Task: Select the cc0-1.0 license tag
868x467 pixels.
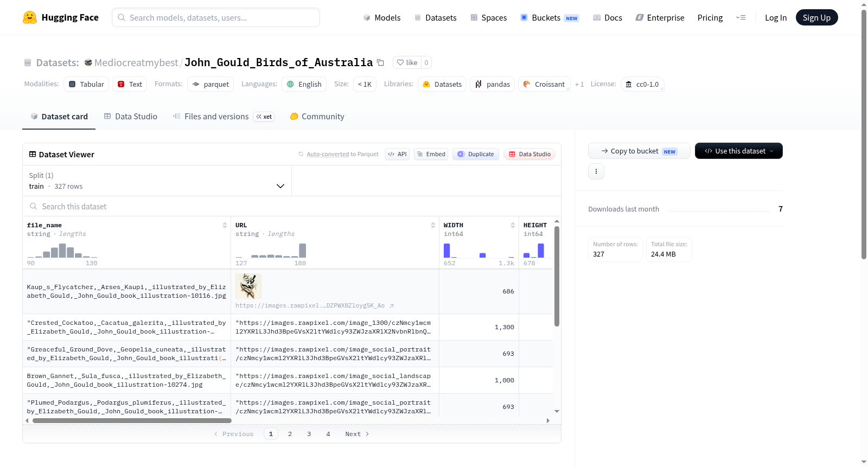Action: (642, 84)
